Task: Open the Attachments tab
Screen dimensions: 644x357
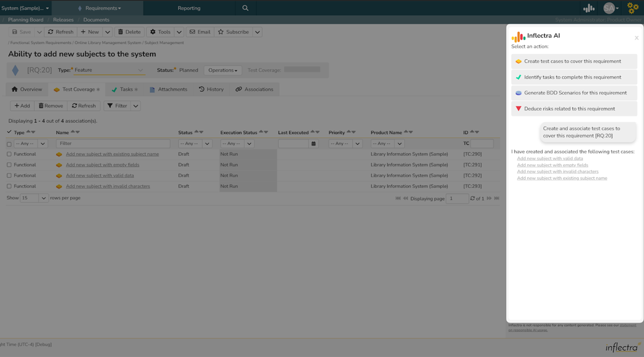Action: tap(168, 89)
